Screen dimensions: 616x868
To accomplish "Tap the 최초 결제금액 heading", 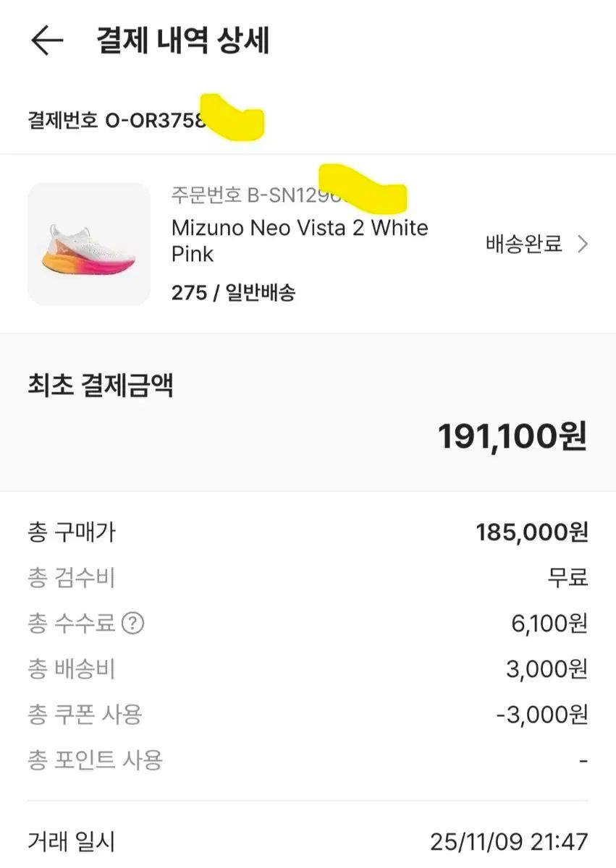I will [100, 386].
